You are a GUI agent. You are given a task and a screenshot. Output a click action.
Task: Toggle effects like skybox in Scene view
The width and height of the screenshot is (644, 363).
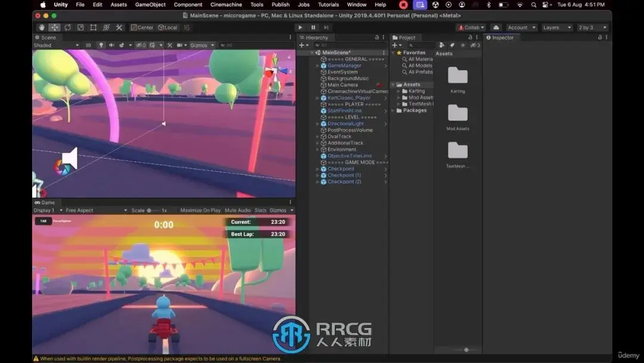click(x=122, y=45)
